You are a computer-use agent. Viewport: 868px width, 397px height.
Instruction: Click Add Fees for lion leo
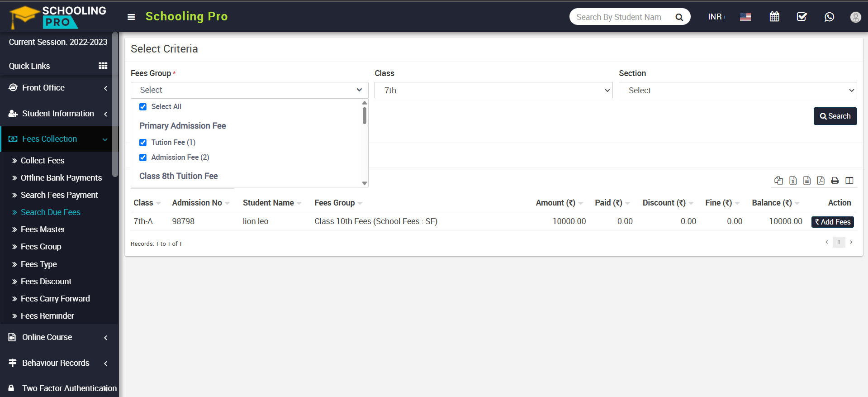click(833, 222)
